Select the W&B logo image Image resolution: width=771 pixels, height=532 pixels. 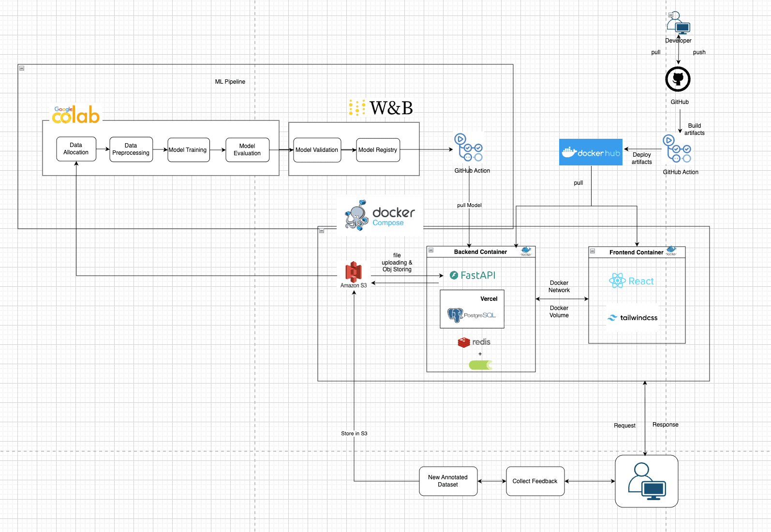(381, 108)
